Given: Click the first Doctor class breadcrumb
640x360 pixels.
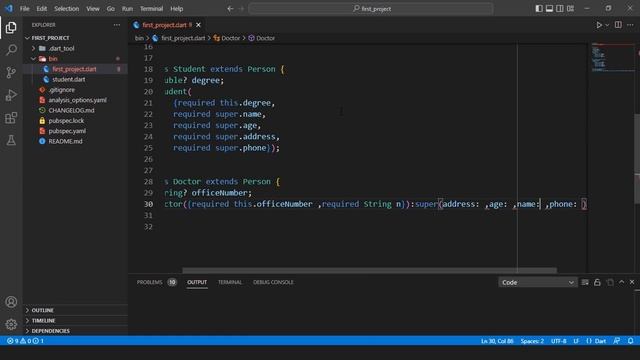Looking at the screenshot, I should click(x=227, y=38).
